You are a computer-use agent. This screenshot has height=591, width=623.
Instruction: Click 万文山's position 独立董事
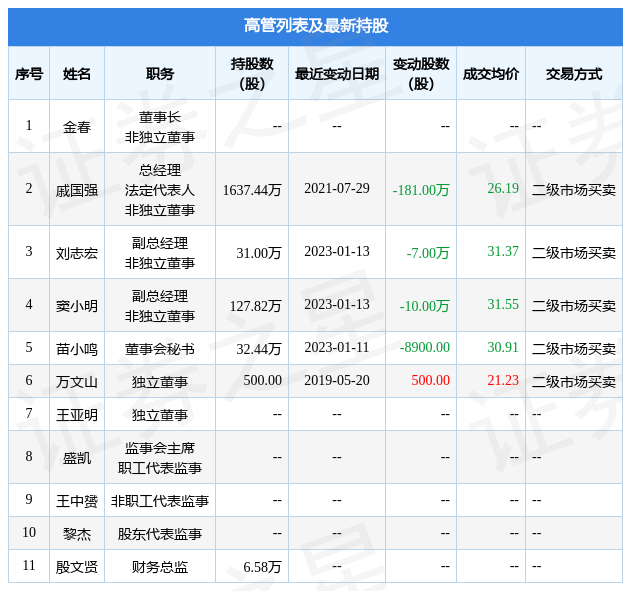coord(160,382)
